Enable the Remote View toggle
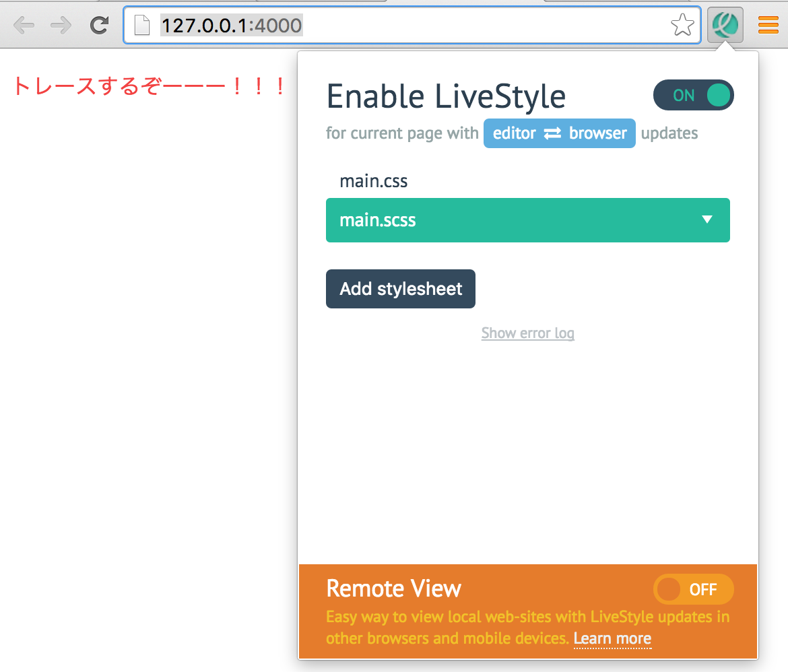Image resolution: width=788 pixels, height=672 pixels. [694, 589]
